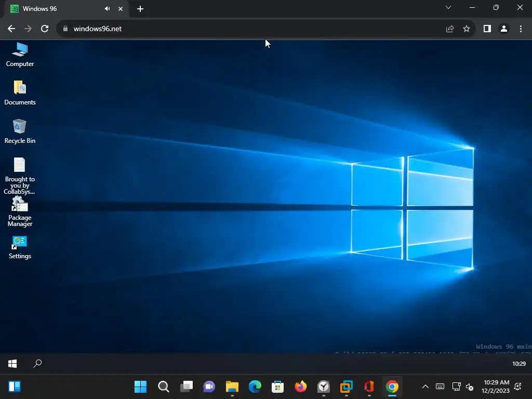Show hidden system tray icons
Screen dimensions: 532x399
pos(425,387)
